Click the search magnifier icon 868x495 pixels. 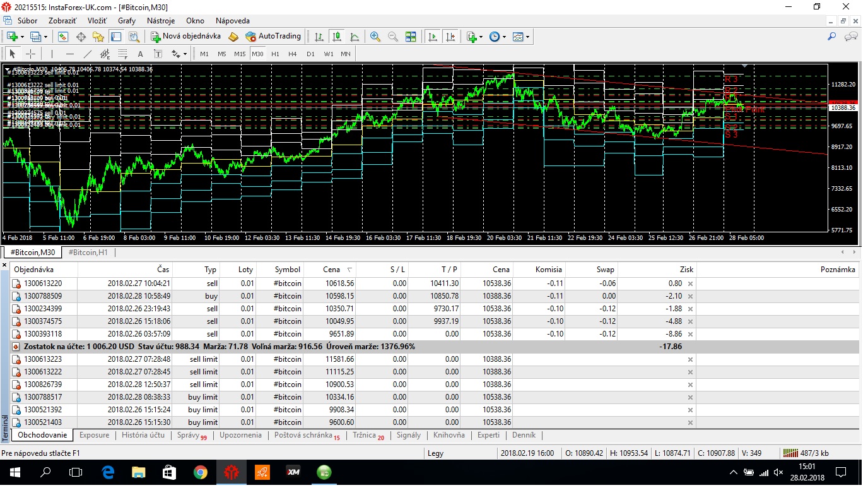pos(832,37)
